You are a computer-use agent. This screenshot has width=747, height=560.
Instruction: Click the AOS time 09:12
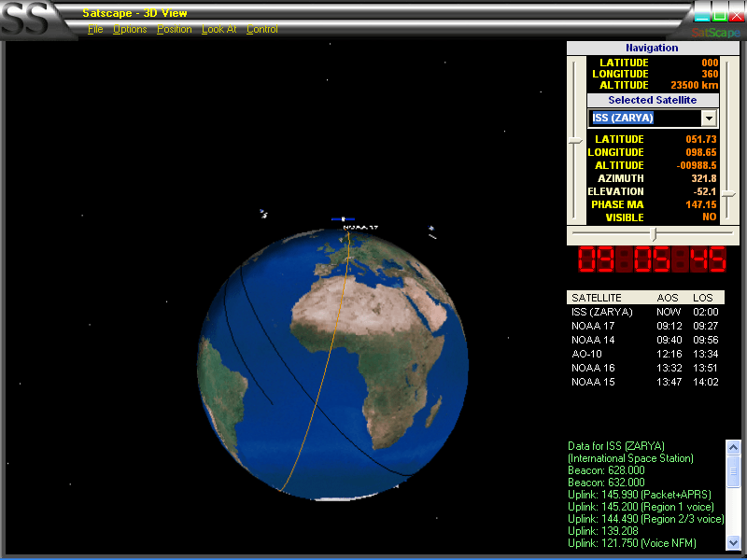coord(669,326)
